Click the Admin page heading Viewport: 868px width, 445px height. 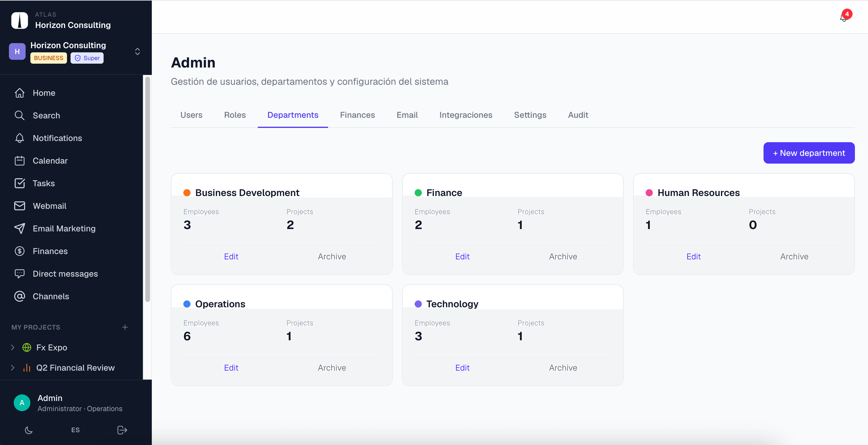click(193, 62)
